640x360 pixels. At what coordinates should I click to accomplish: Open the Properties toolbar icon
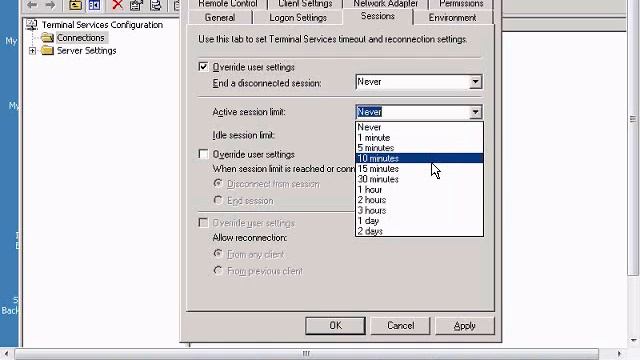[136, 5]
